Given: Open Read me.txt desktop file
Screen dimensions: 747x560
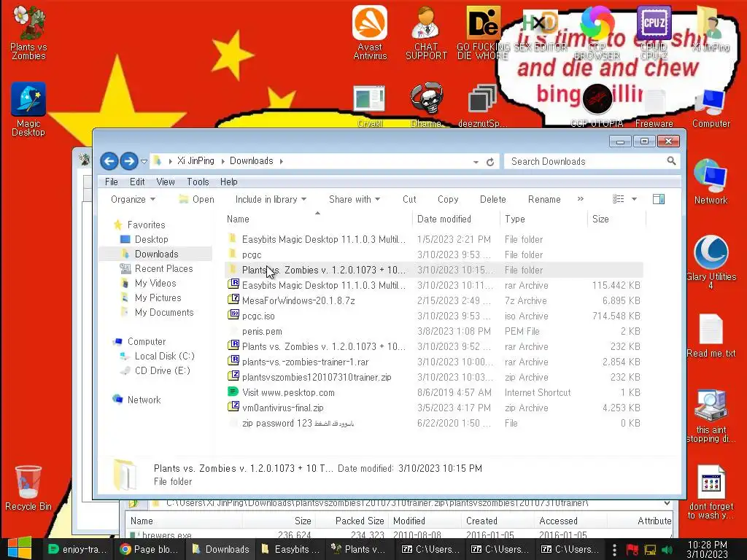Looking at the screenshot, I should coord(711,335).
